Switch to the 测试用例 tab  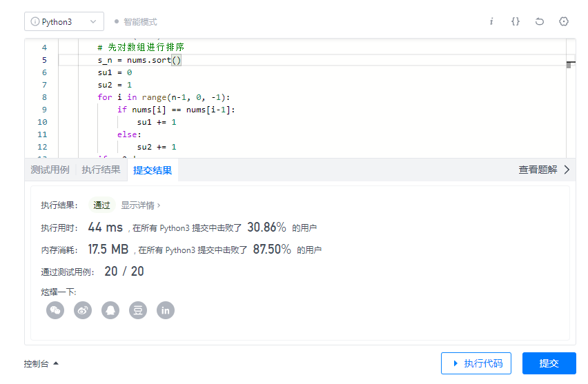tap(50, 170)
